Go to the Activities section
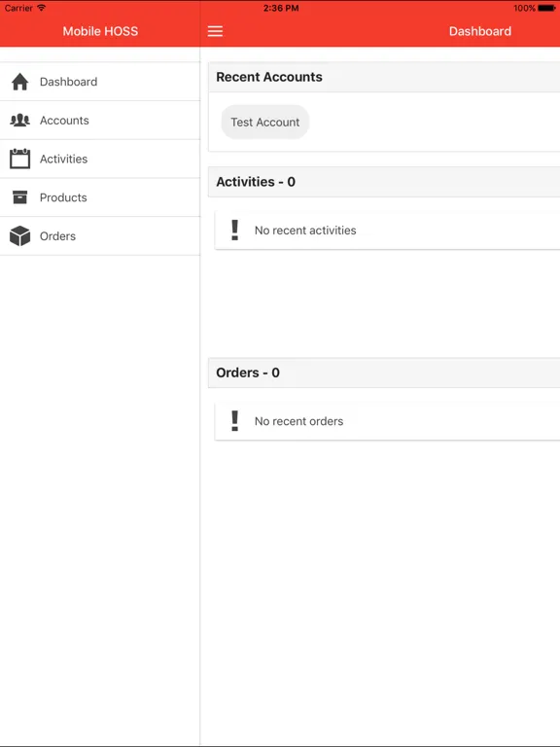 100,159
